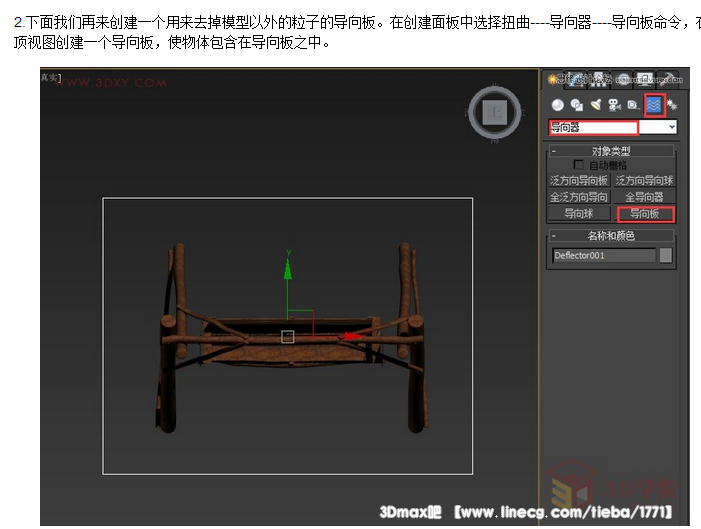Viewport: 701px width, 529px height.
Task: Open the Modify tab in command panel
Action: click(x=575, y=80)
